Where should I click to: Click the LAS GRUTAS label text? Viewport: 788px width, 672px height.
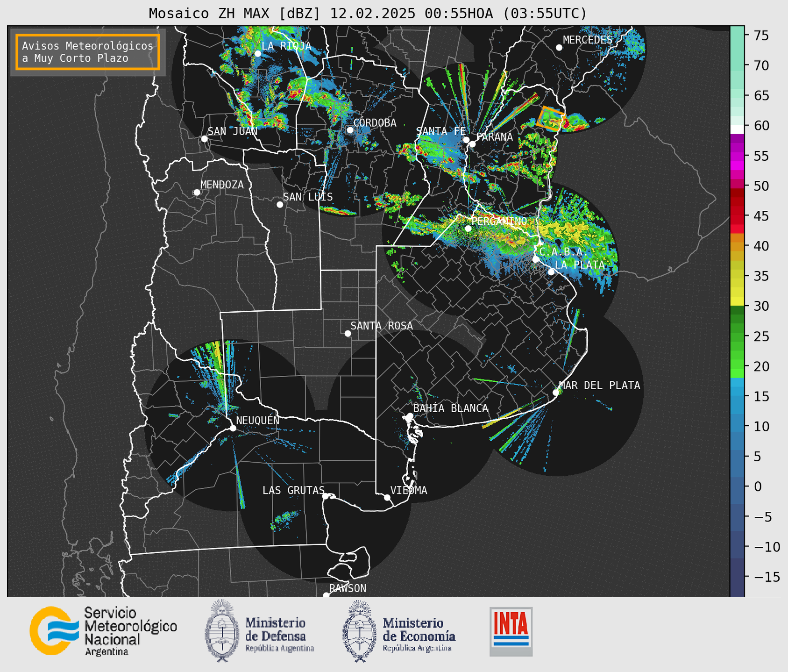pos(293,490)
